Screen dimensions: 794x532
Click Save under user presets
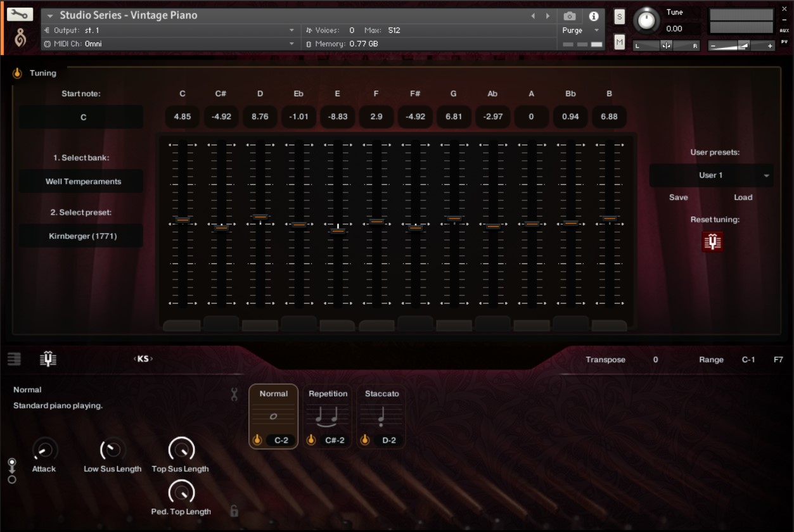tap(678, 197)
